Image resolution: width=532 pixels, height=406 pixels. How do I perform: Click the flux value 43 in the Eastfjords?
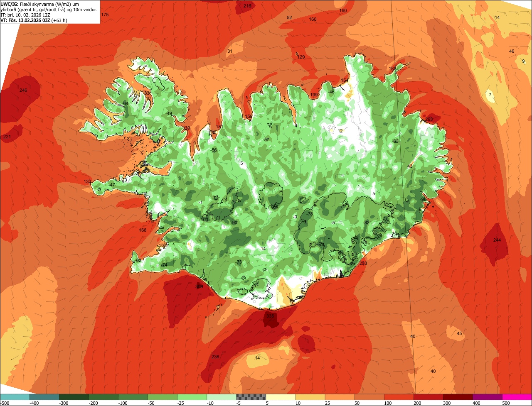coord(410,166)
